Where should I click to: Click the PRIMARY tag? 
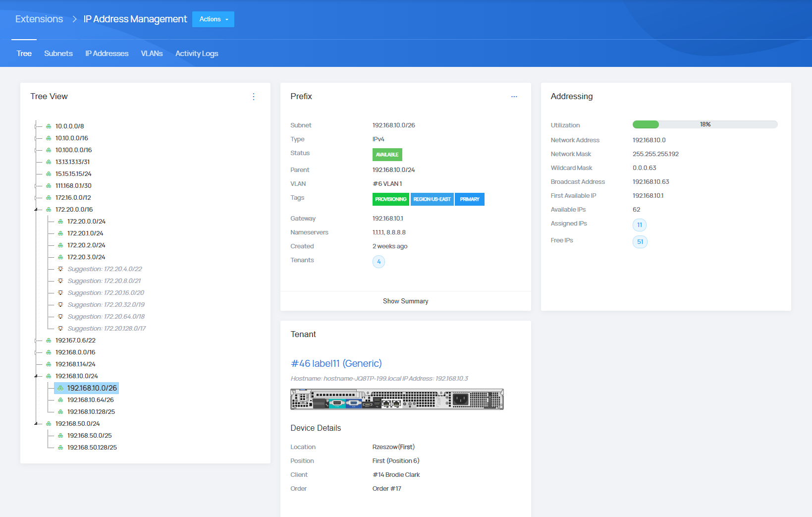pyautogui.click(x=470, y=199)
